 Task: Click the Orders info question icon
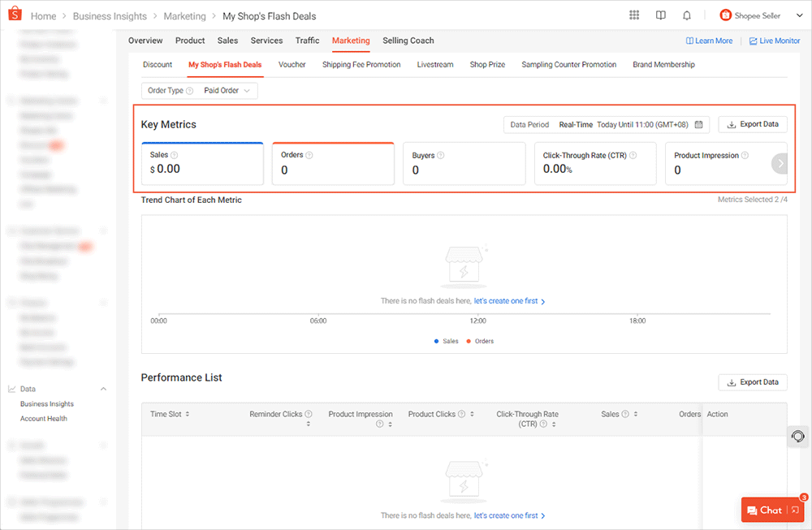[309, 155]
